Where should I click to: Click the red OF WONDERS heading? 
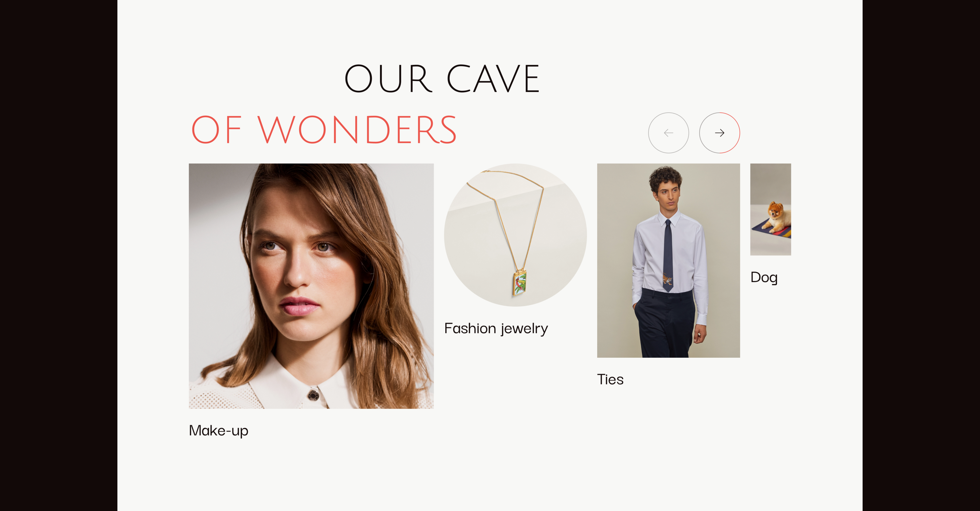point(324,130)
